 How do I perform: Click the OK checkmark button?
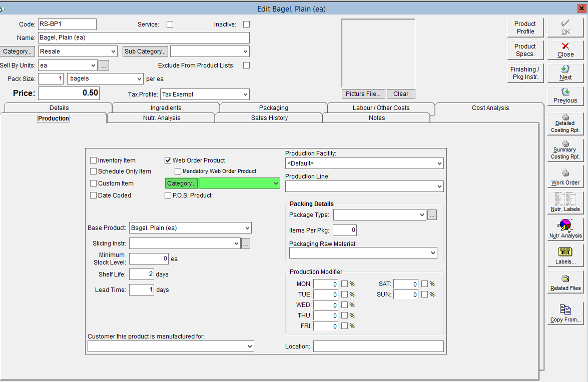tap(565, 27)
